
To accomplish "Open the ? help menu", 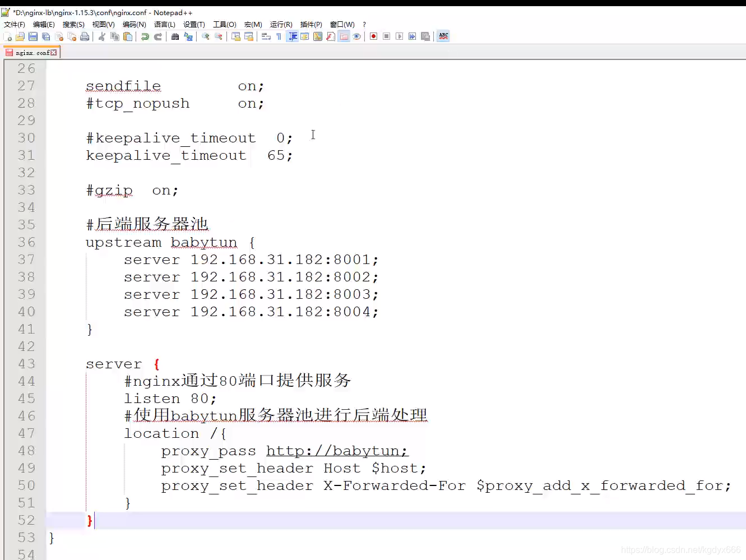I will tap(364, 25).
